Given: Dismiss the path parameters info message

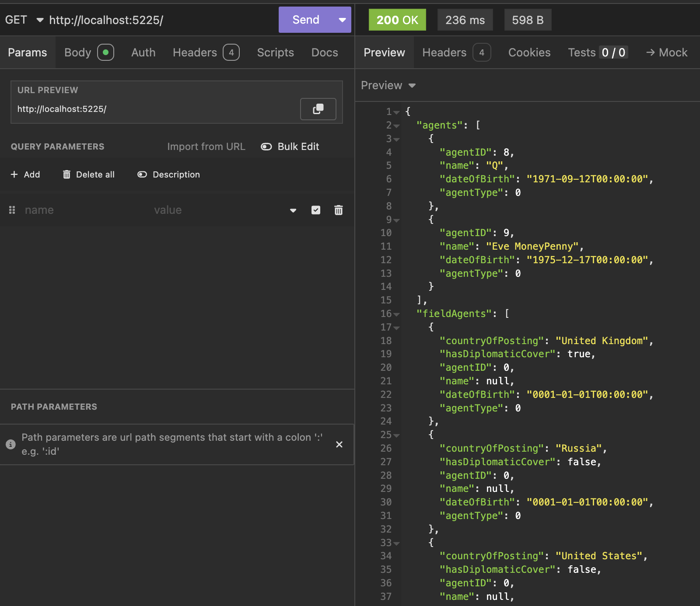Looking at the screenshot, I should tap(339, 444).
